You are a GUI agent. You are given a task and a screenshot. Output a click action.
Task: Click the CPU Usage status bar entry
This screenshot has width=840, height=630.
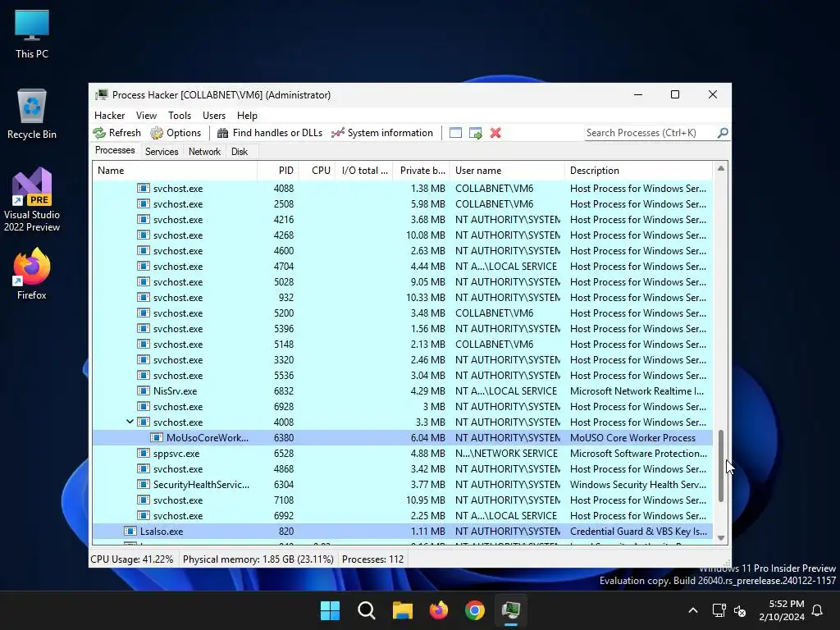pyautogui.click(x=132, y=559)
